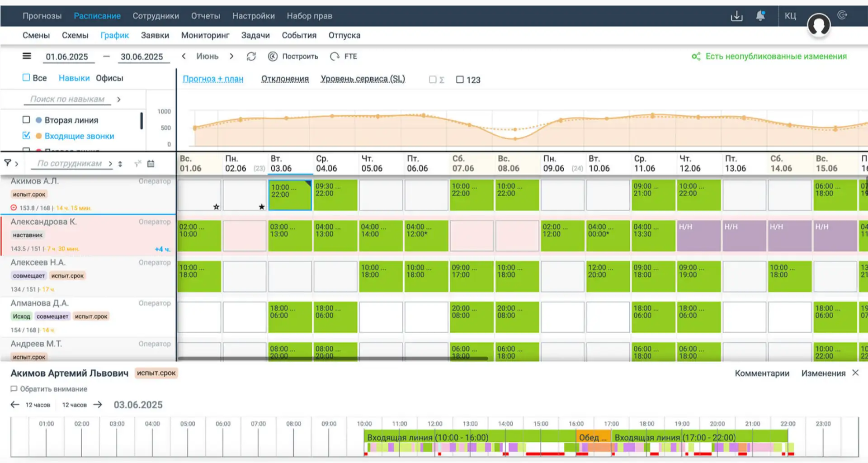Click the По сотрудникам search field
The image size is (868, 463).
(69, 163)
